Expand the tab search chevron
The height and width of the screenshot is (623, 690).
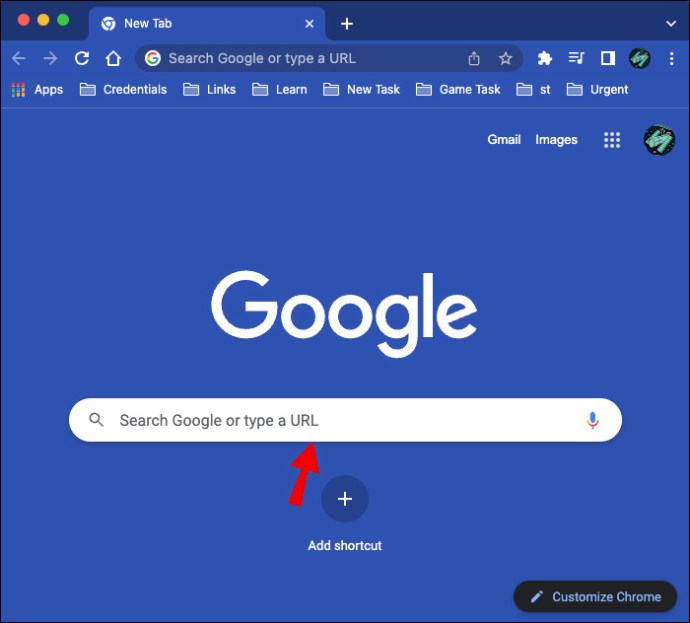(671, 24)
